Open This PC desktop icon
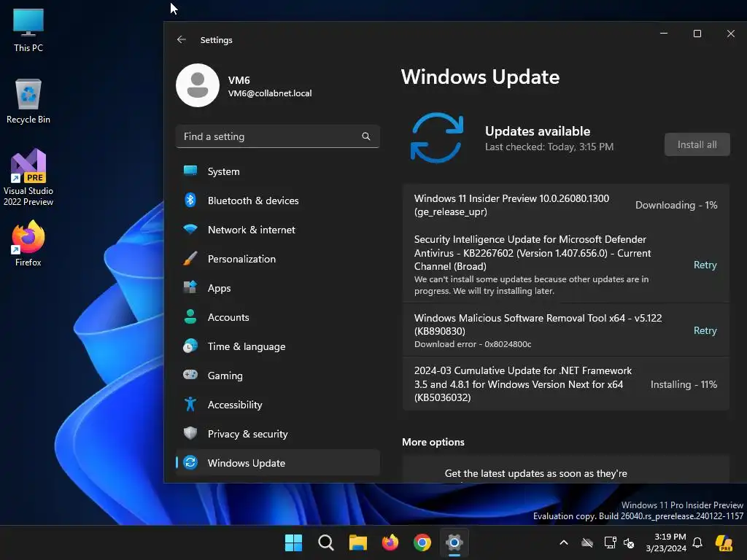Image resolution: width=747 pixels, height=560 pixels. pyautogui.click(x=28, y=30)
